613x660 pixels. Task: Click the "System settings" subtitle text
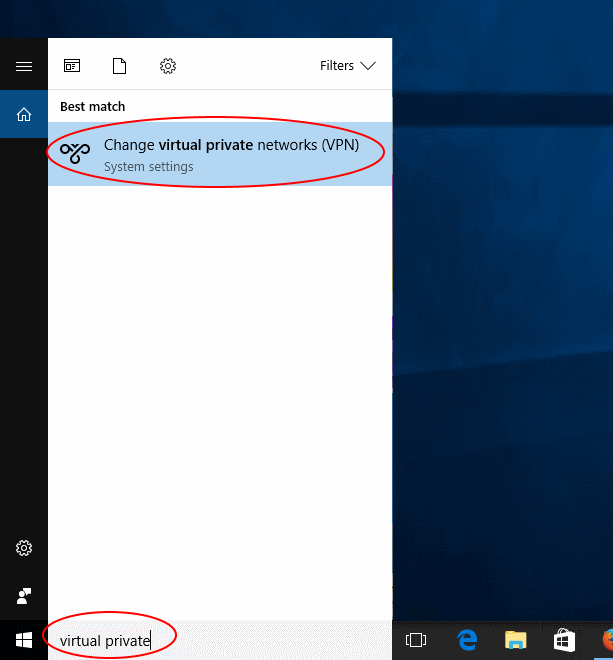click(x=149, y=167)
